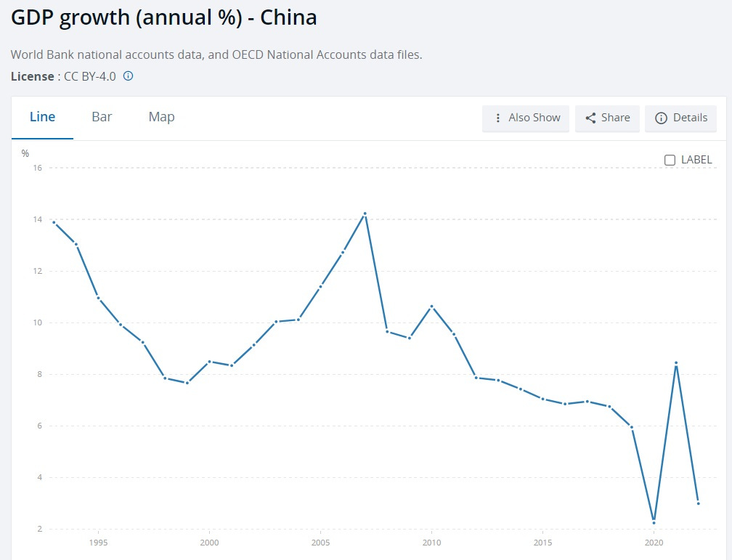Select the Line chart tab

pos(42,117)
